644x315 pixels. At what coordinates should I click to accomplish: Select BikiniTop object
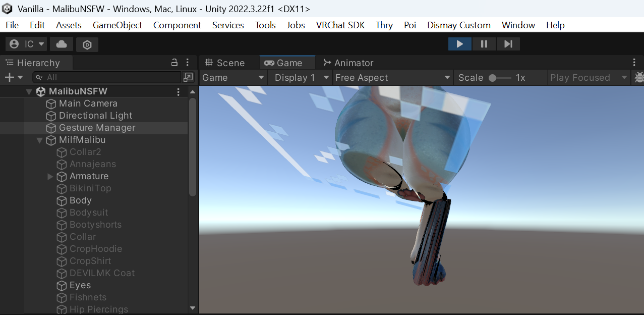(x=90, y=188)
